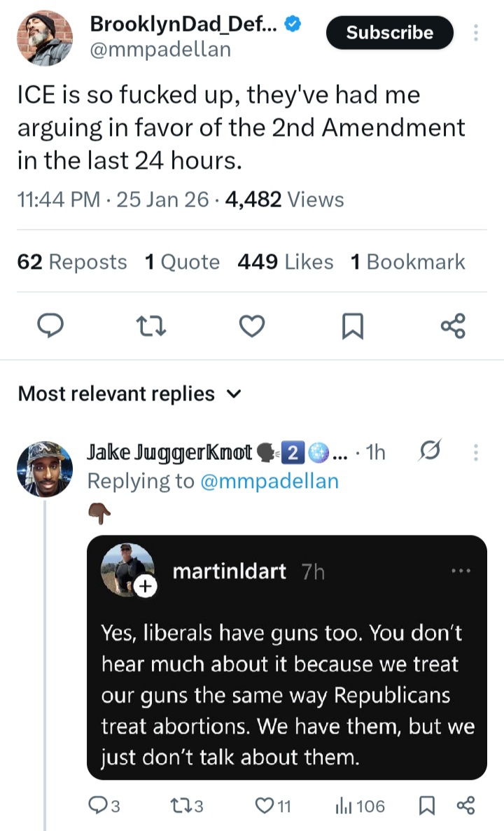Repost the BrooklynDad_Defiant tweet

152,326
